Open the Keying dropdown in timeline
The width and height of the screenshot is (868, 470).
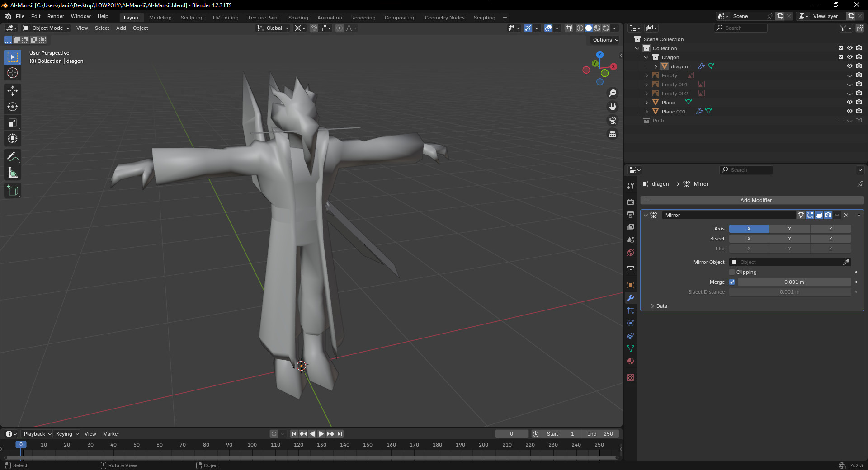tap(67, 434)
